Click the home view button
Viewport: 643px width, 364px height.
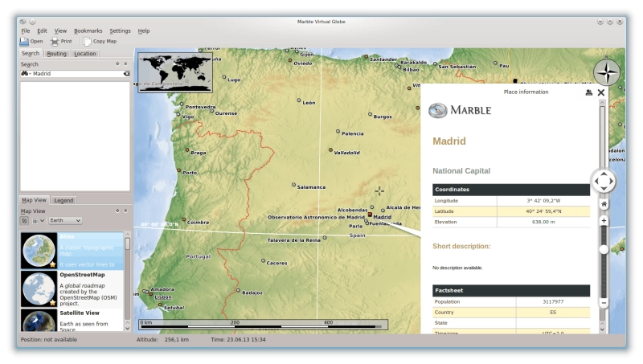point(604,204)
